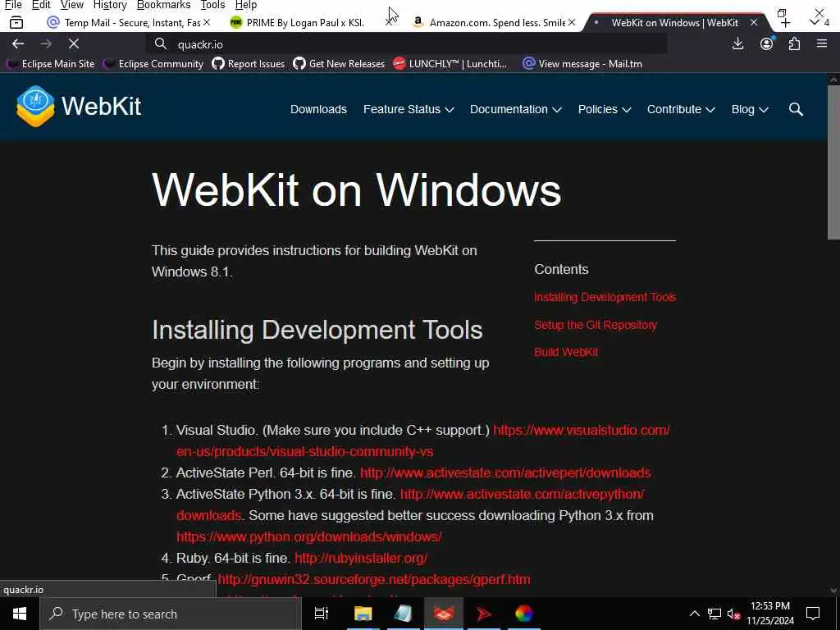Open the Edit menu
The image size is (840, 630).
(41, 5)
